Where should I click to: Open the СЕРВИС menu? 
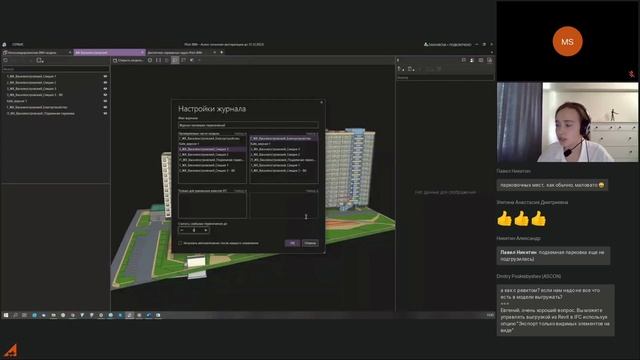[18, 44]
